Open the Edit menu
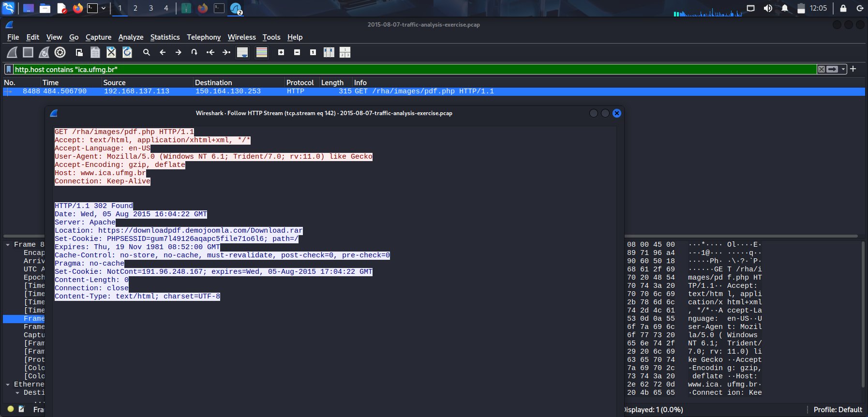868x417 pixels. [x=33, y=37]
